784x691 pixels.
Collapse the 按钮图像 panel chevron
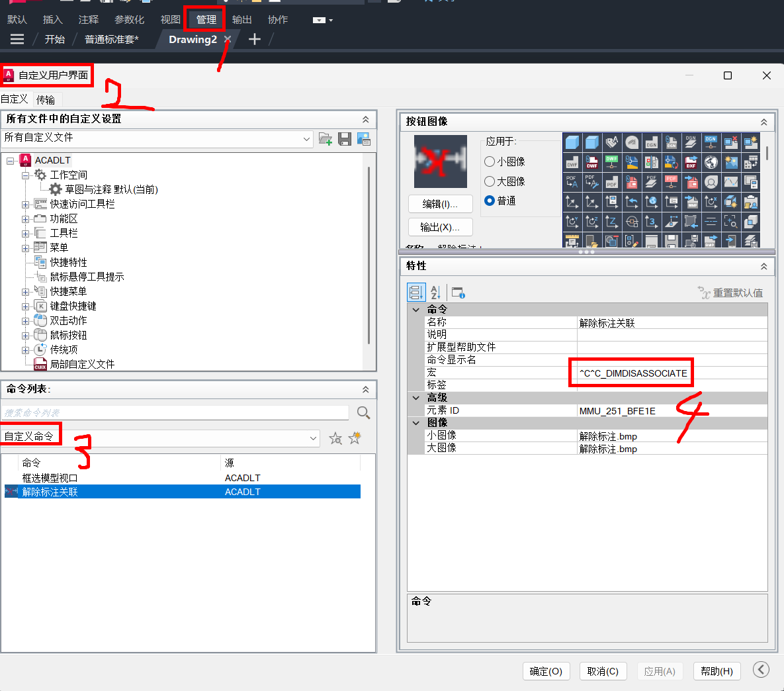[x=764, y=122]
